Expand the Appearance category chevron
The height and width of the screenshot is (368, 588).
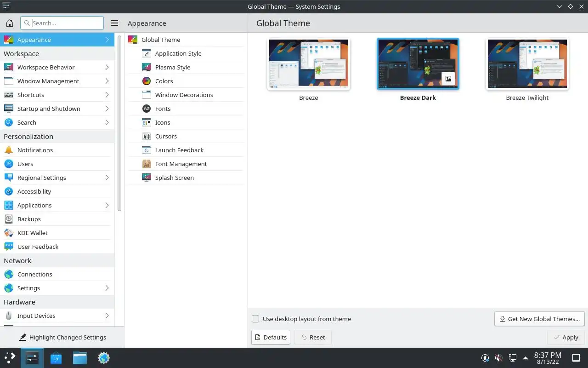[x=107, y=40]
